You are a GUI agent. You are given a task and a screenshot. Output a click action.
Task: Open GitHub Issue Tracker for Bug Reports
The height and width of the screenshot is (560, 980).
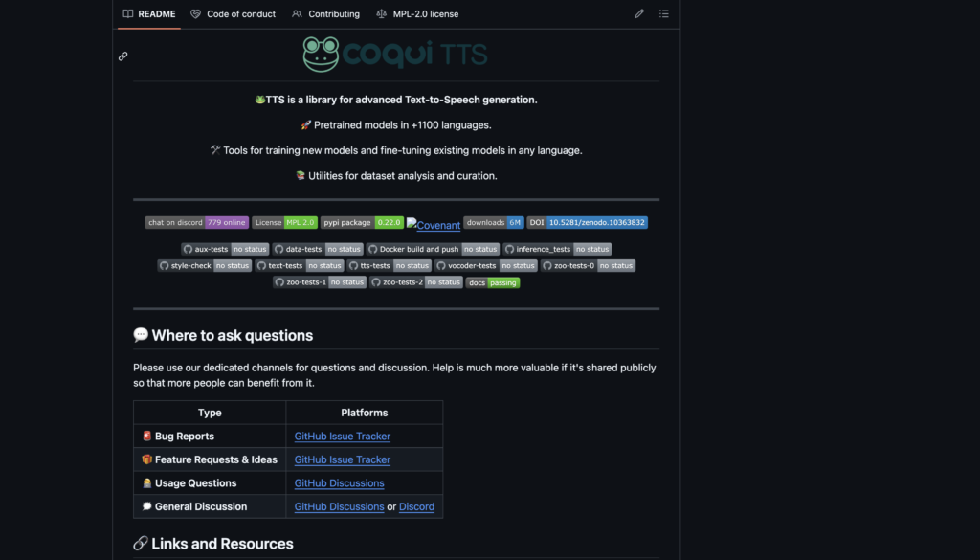tap(342, 437)
